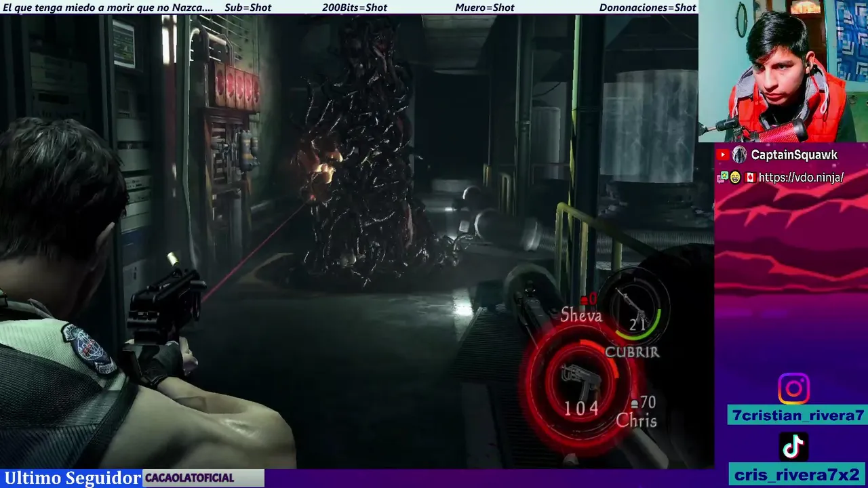Click the 200Bits=Shot text
Screen dimensions: 868x488
coord(355,7)
